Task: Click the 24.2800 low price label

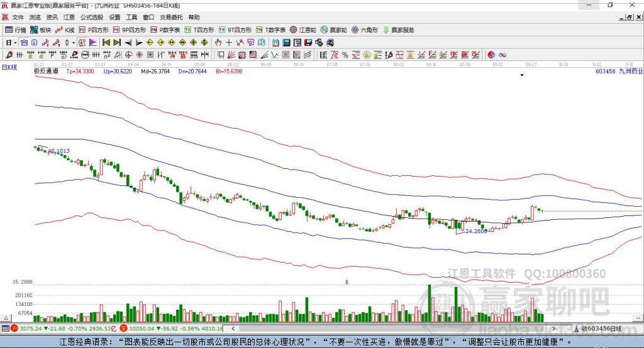Action: tap(476, 231)
